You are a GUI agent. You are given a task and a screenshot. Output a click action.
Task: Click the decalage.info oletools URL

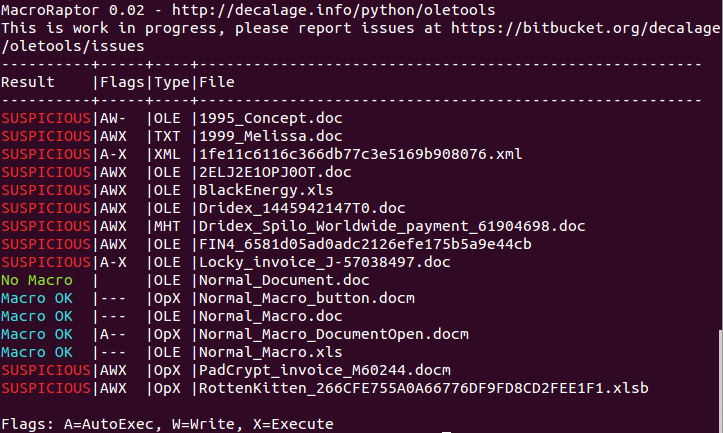click(x=333, y=10)
